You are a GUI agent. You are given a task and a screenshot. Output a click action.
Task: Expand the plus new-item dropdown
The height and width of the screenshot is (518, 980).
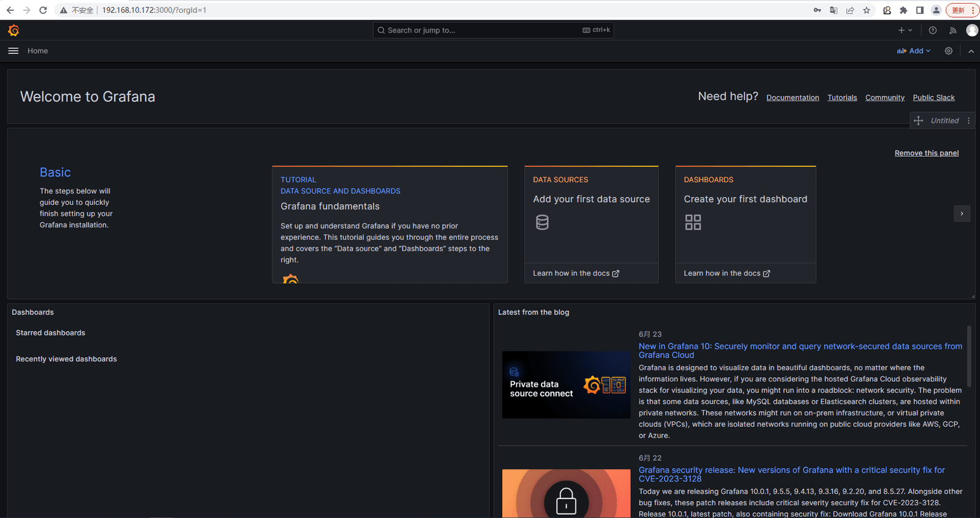905,30
